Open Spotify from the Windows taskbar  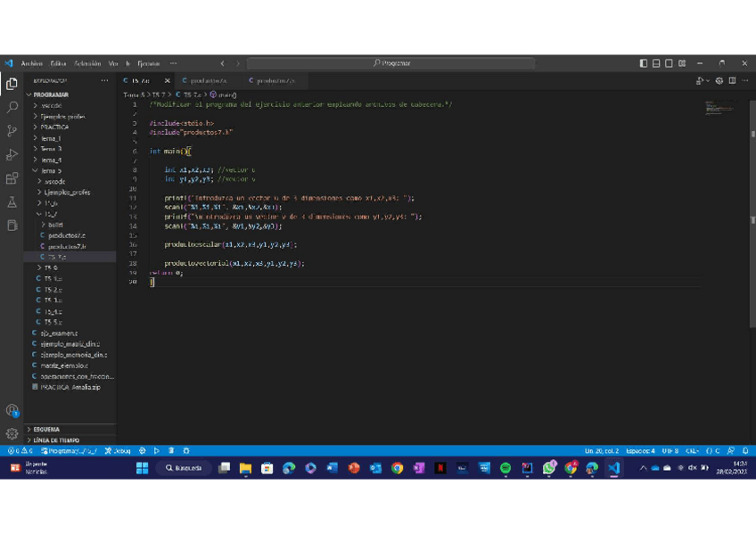coord(505,468)
